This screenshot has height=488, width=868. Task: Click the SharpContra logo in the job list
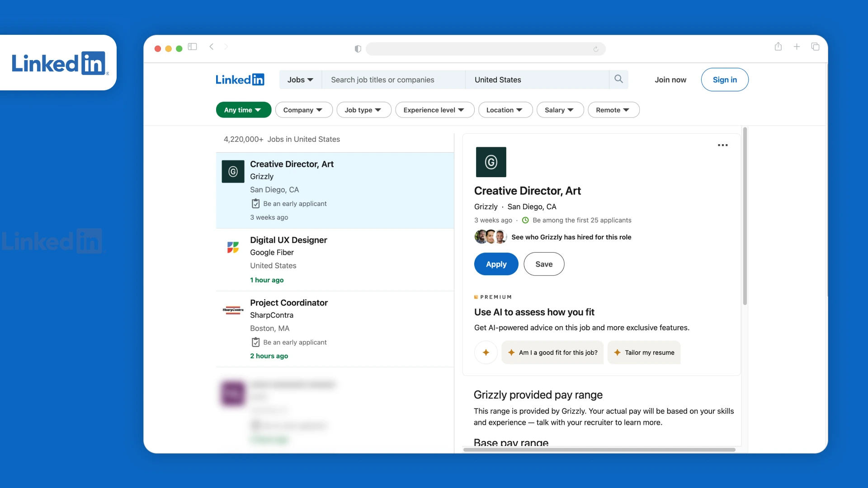pos(233,310)
